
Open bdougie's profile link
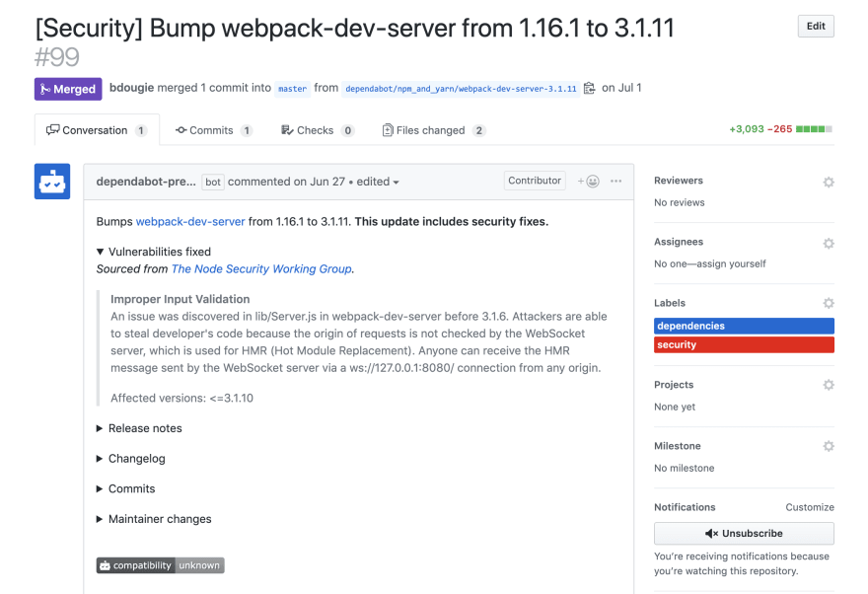132,88
